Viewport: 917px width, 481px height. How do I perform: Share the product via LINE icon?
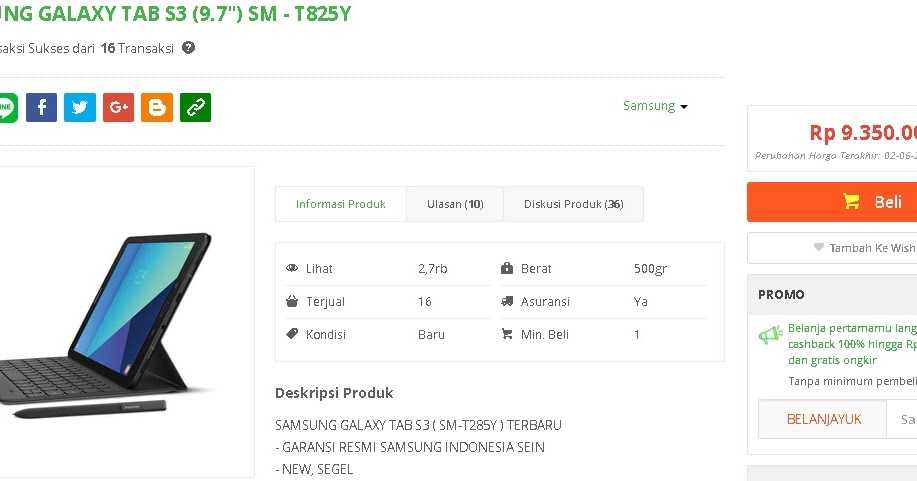8,108
